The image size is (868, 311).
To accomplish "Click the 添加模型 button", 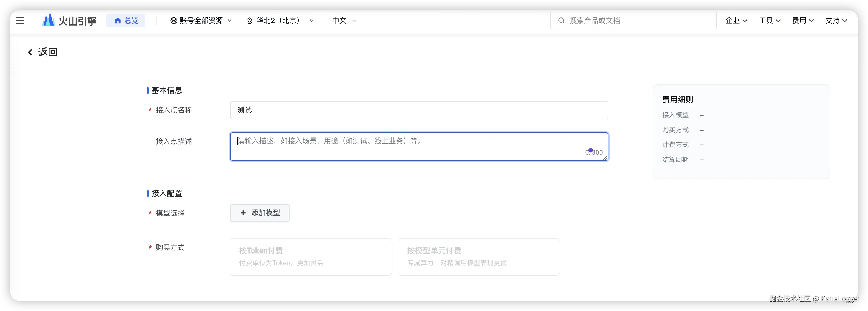I will coord(260,213).
